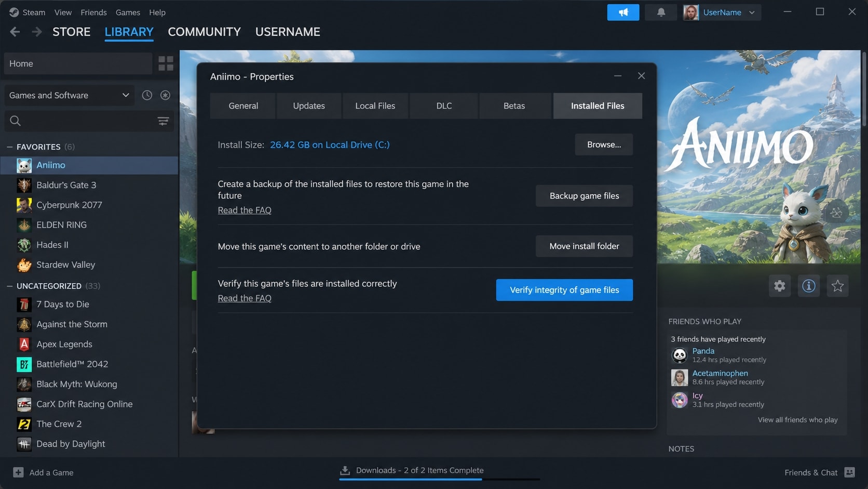Click the user avatar in the title bar
This screenshot has width=868, height=489.
pos(691,12)
